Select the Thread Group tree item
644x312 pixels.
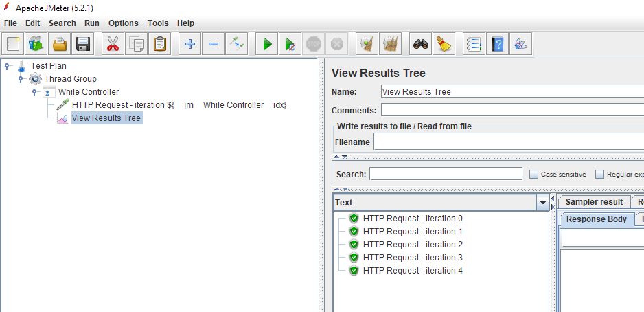pos(71,79)
